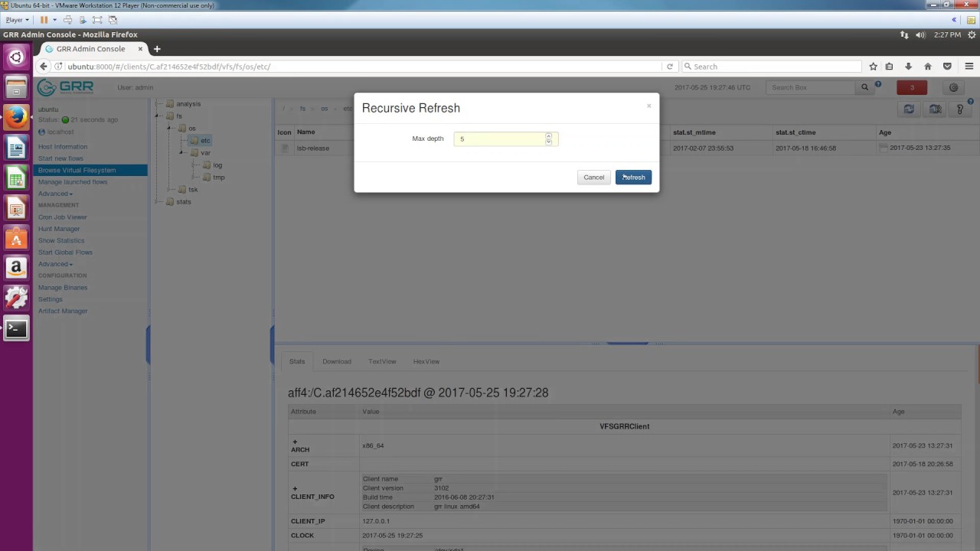Expand Advanced under client navigation

pos(55,194)
